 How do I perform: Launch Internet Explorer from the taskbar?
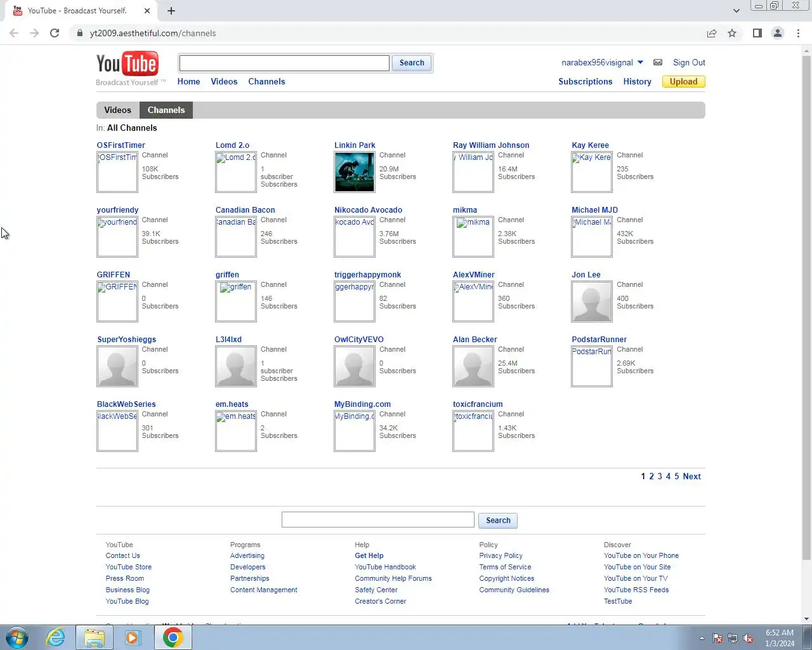pyautogui.click(x=56, y=637)
